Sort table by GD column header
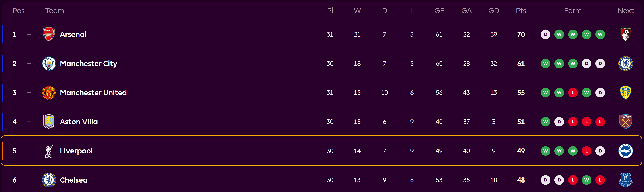 (x=494, y=11)
